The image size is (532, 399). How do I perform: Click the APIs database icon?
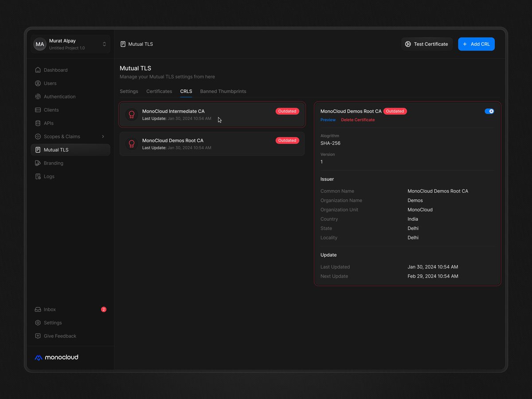point(38,123)
